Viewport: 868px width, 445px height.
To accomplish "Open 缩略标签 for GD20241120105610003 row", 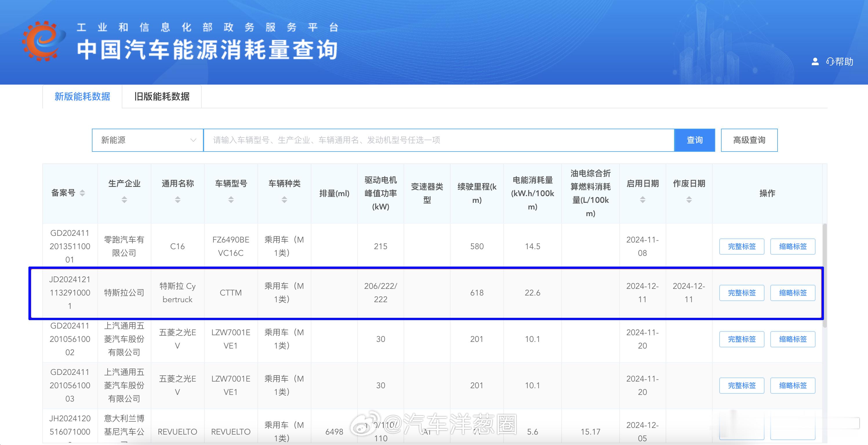I will (x=793, y=385).
